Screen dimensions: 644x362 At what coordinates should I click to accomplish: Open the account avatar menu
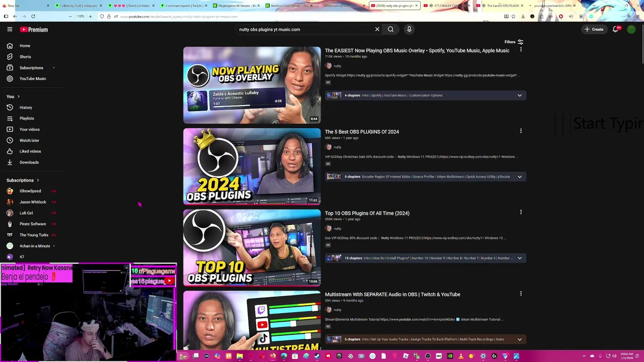[x=631, y=29]
